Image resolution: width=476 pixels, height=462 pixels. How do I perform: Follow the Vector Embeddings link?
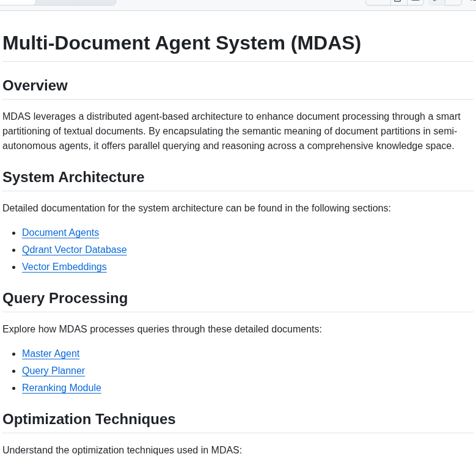[64, 267]
